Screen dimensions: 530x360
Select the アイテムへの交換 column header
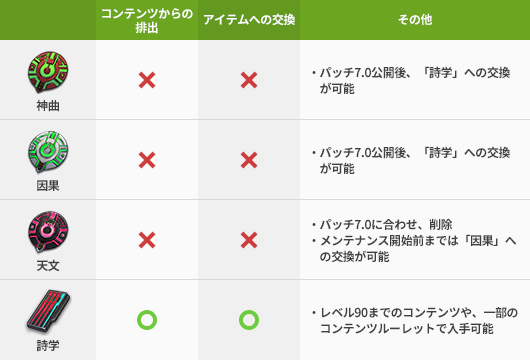click(x=249, y=20)
